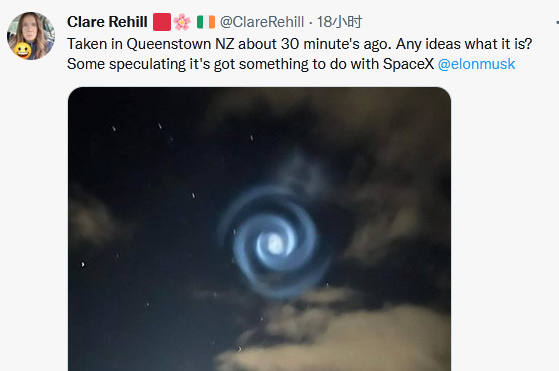Open the @ClareRehill handle link
Image resolution: width=559 pixels, height=371 pixels.
click(262, 22)
